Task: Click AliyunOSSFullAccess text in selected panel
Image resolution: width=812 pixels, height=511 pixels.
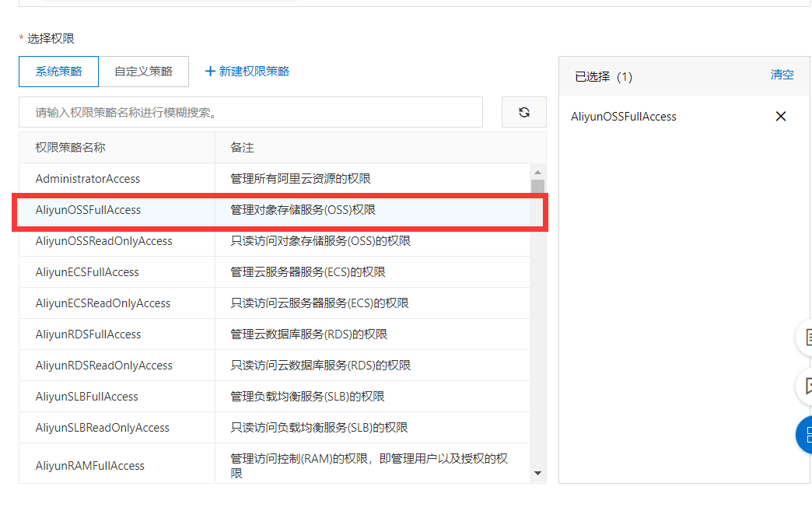Action: point(624,117)
